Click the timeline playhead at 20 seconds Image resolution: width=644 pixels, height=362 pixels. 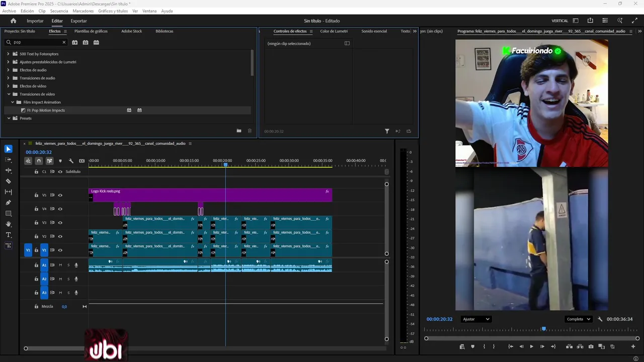[x=225, y=165]
